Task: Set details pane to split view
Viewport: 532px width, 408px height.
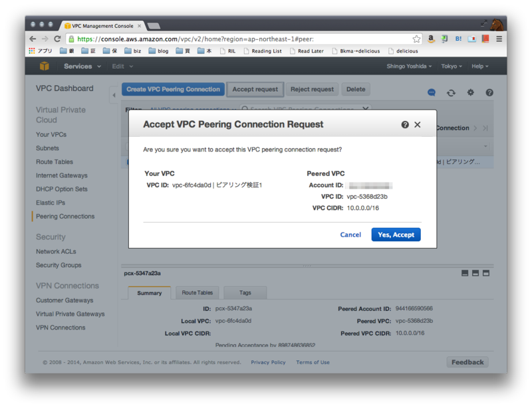Action: [475, 273]
